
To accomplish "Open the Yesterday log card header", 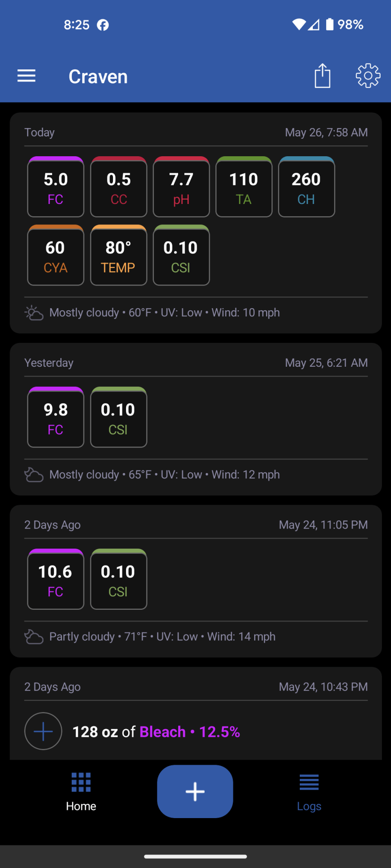I will coord(196,363).
